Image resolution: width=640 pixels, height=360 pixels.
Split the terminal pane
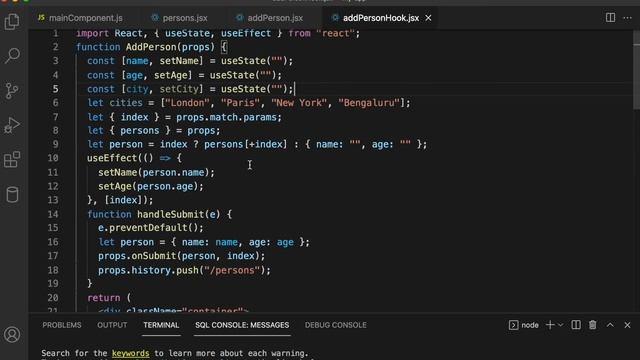(x=576, y=325)
